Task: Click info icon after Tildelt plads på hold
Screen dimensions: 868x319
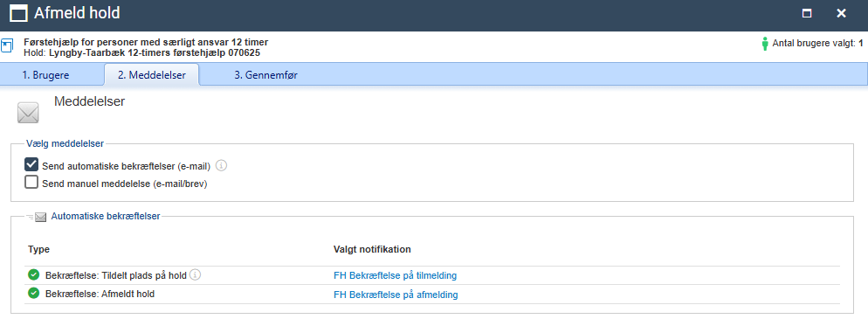Action: coord(195,274)
